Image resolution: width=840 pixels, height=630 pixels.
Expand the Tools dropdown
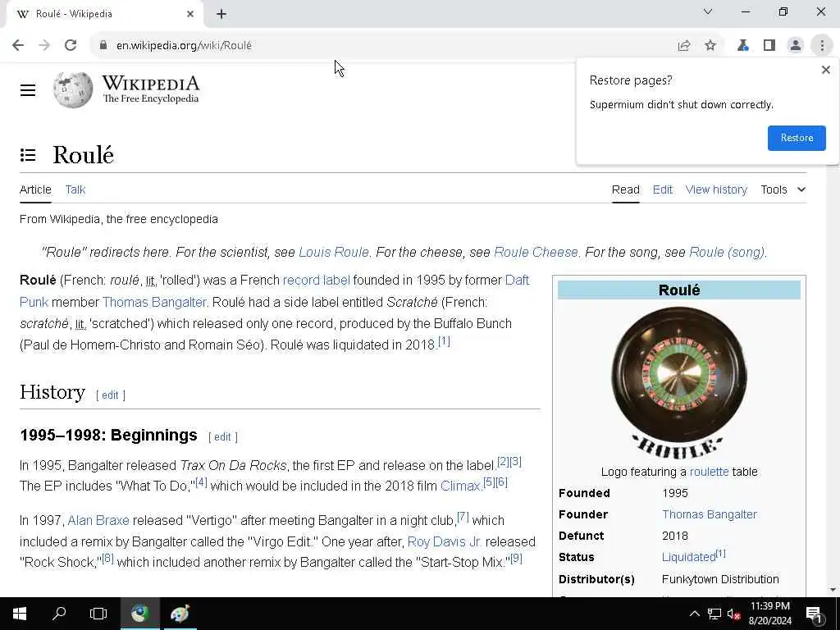point(783,189)
